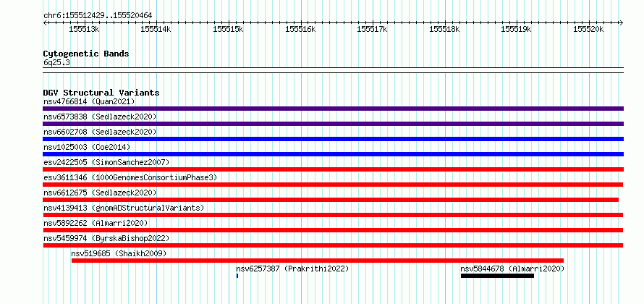The width and height of the screenshot is (644, 304).
Task: Click the small blue nsv6257387 variant marker
Action: (237, 276)
